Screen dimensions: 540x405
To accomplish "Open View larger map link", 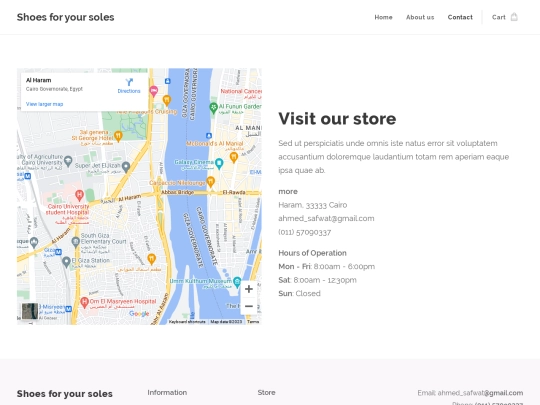I will [x=44, y=104].
